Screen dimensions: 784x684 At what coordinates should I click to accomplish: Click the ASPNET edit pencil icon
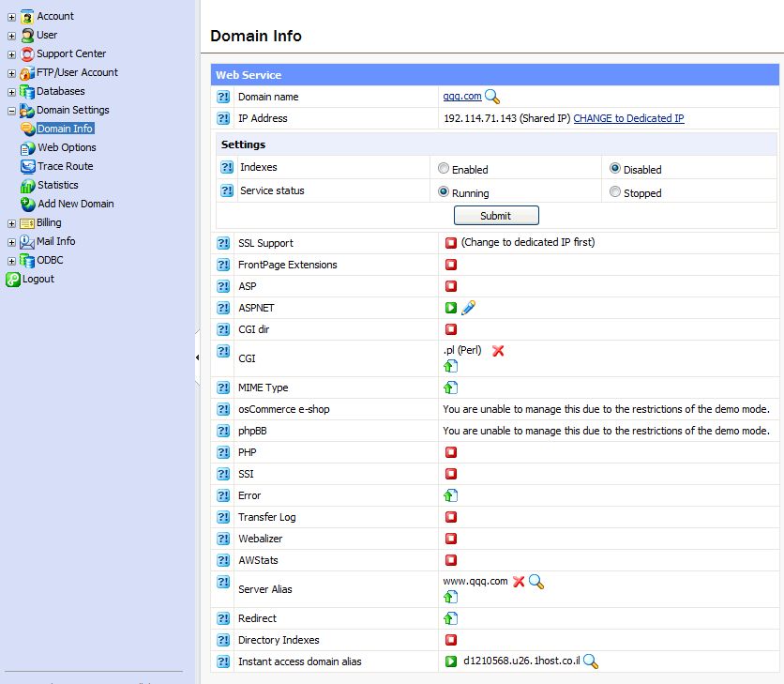tap(469, 308)
